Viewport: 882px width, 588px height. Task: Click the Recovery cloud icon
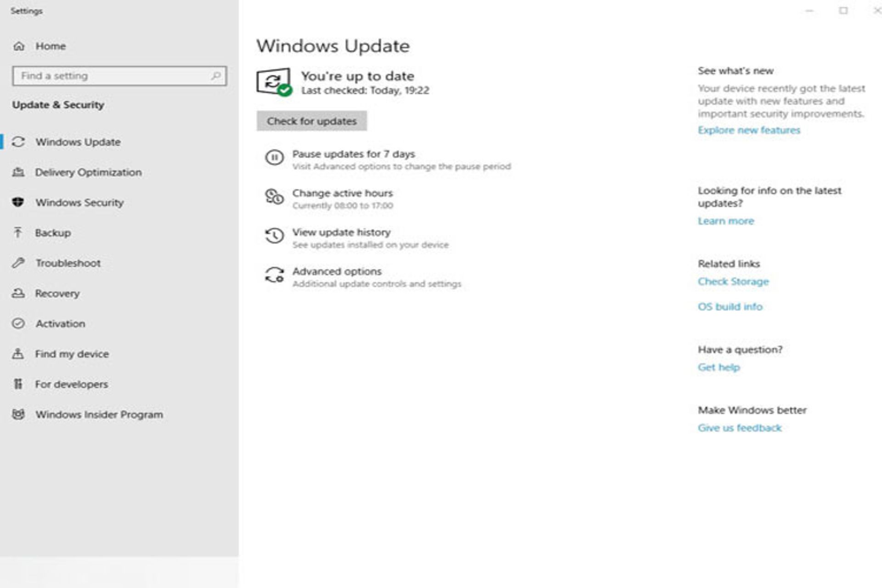tap(18, 294)
